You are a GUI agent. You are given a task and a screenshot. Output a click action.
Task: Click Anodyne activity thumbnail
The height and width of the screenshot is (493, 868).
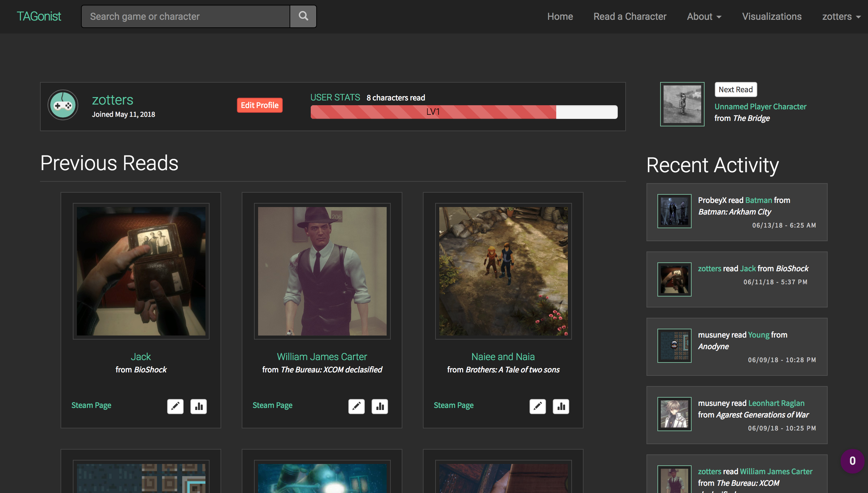674,346
